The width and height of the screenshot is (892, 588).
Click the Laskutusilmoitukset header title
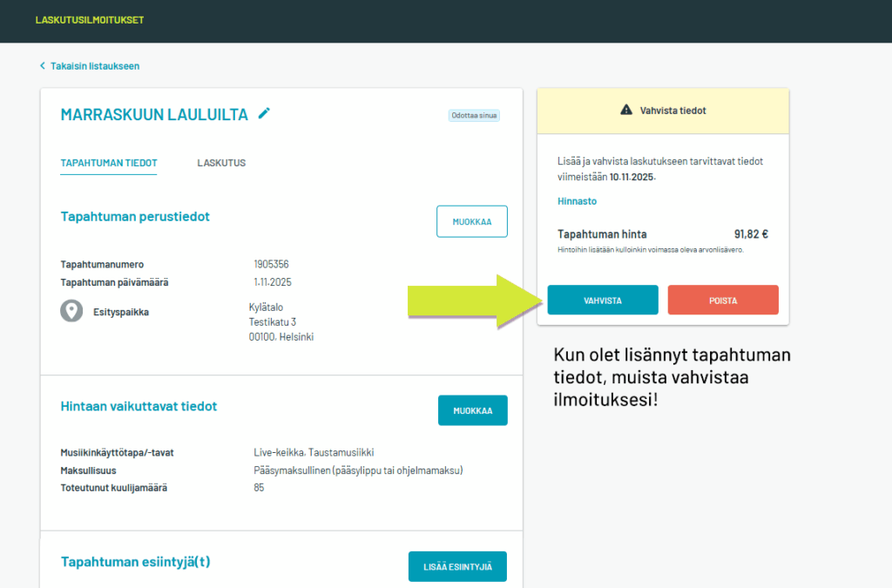pos(89,20)
